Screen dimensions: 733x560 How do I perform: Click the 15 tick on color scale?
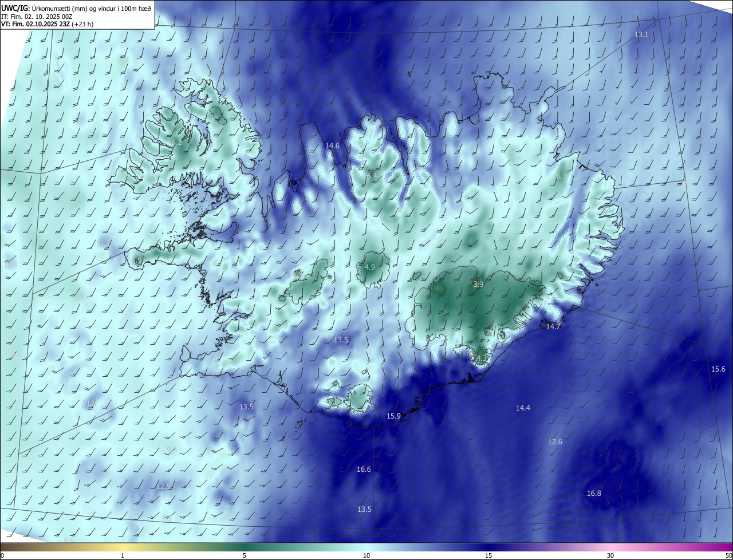click(x=488, y=555)
